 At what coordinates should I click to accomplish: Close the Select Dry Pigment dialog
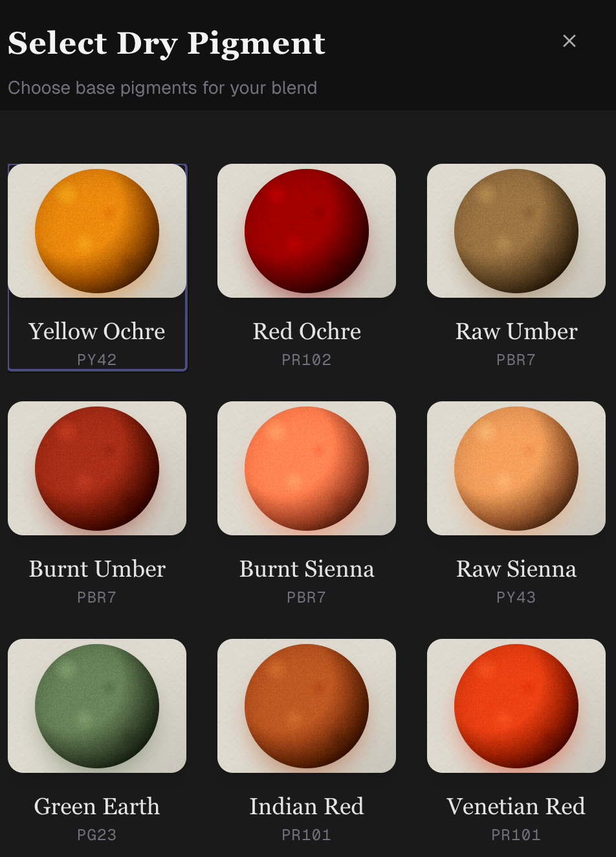(x=569, y=41)
